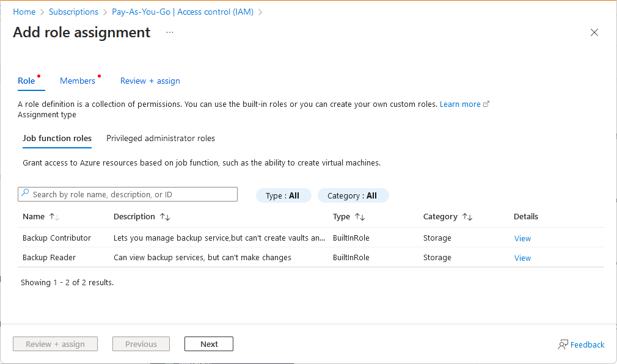The width and height of the screenshot is (617, 364).
Task: Click the search magnifier icon
Action: [x=25, y=193]
